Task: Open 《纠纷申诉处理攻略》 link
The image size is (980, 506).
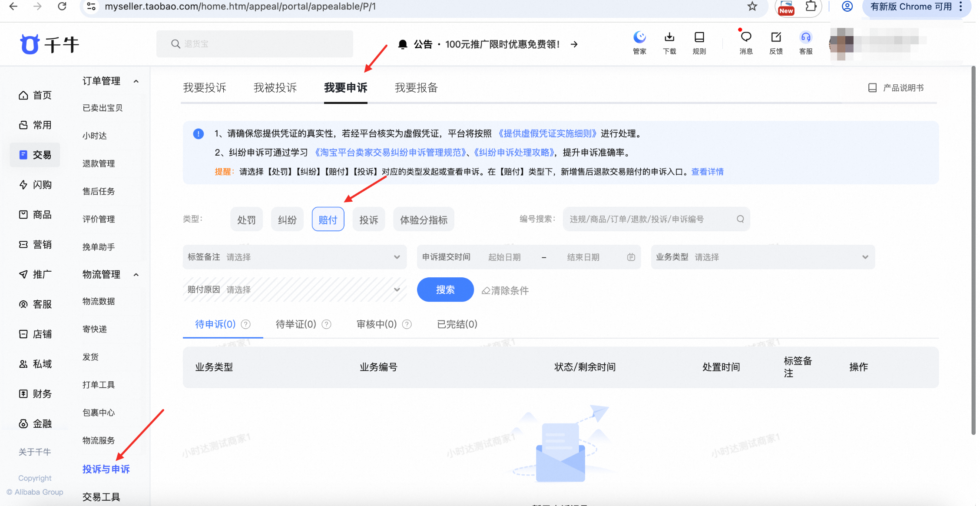Action: [514, 153]
